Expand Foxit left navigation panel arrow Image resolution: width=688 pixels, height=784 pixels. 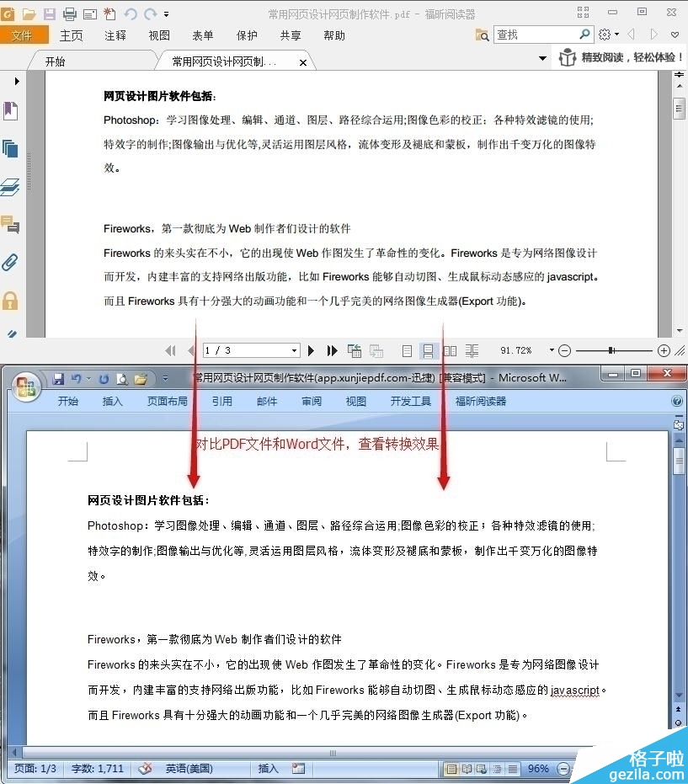click(x=17, y=81)
